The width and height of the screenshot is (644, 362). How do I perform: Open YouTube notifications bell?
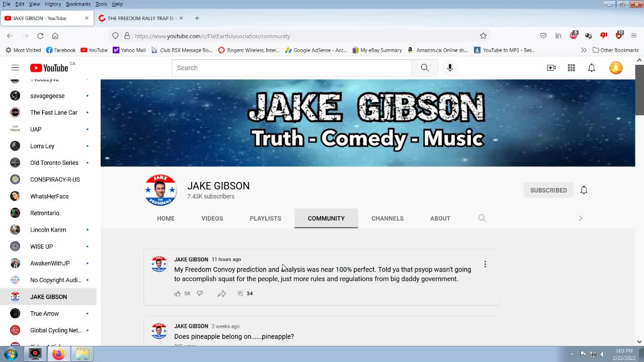592,68
